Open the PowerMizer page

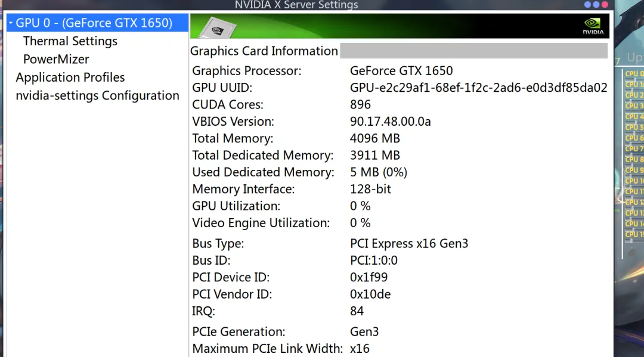point(56,59)
